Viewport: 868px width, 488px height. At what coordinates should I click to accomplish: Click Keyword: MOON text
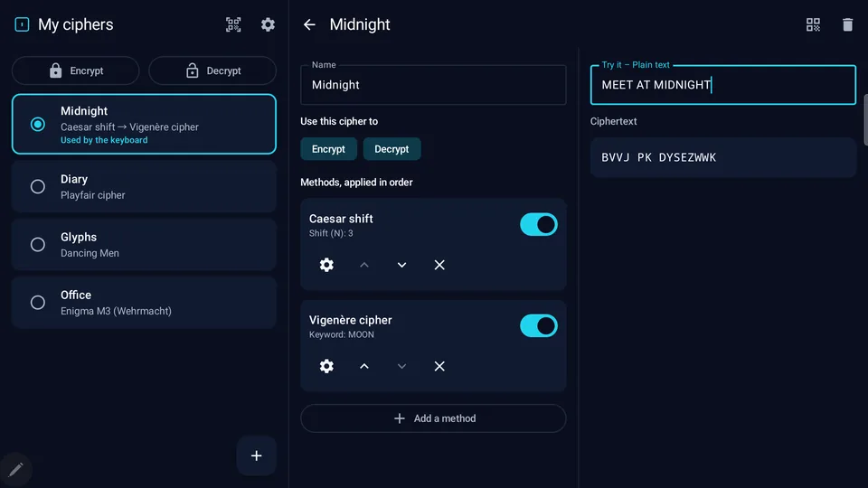click(x=342, y=334)
